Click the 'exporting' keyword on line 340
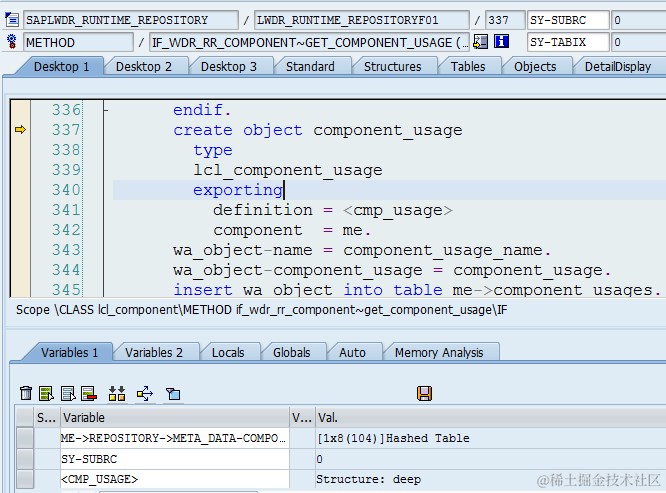This screenshot has width=666, height=493. point(238,190)
